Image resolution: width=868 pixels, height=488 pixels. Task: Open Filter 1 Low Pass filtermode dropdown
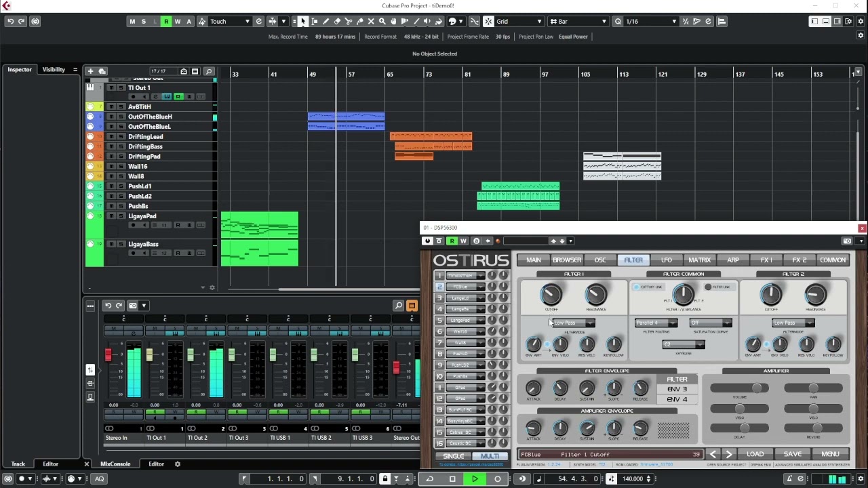click(573, 323)
